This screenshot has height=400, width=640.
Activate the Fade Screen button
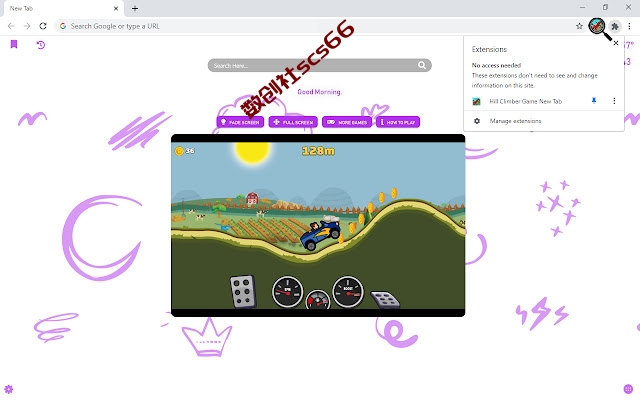coord(240,122)
